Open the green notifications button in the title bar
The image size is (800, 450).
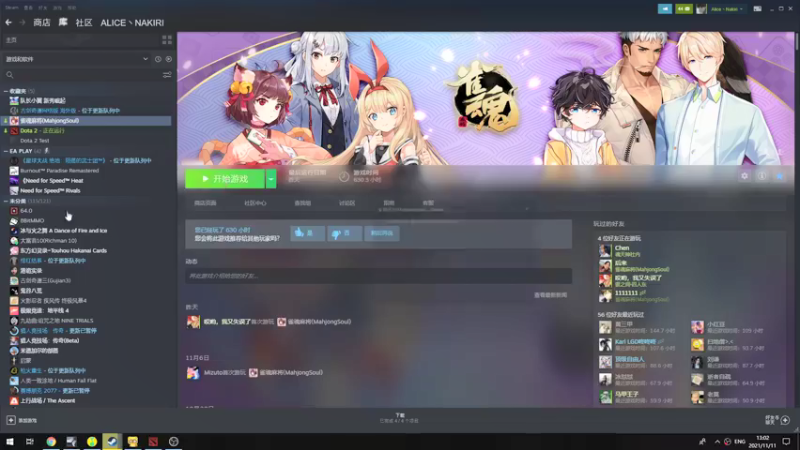[x=684, y=9]
